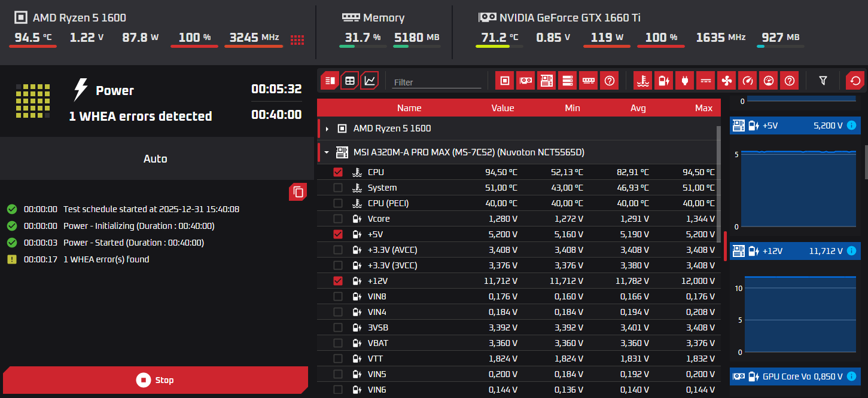868x398 pixels.
Task: Toggle unknown hardware filter question-mark icon
Action: coord(610,80)
